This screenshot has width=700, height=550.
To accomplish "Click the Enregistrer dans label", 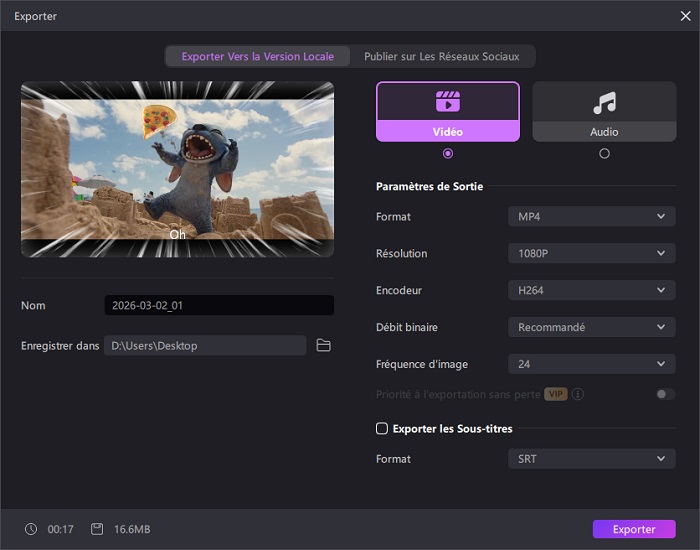I will click(x=60, y=346).
